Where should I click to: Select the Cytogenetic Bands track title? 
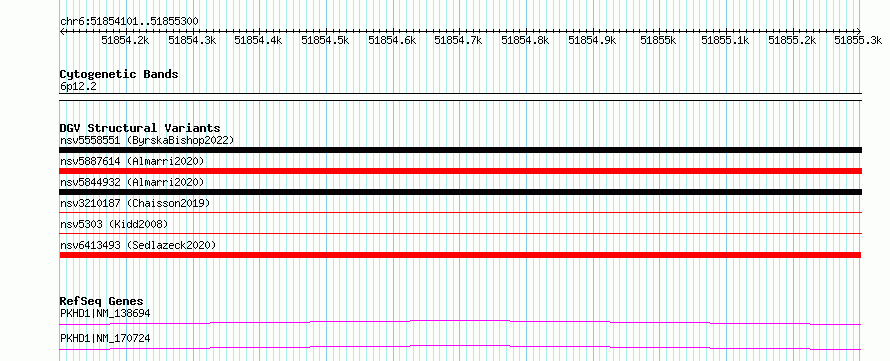click(119, 74)
